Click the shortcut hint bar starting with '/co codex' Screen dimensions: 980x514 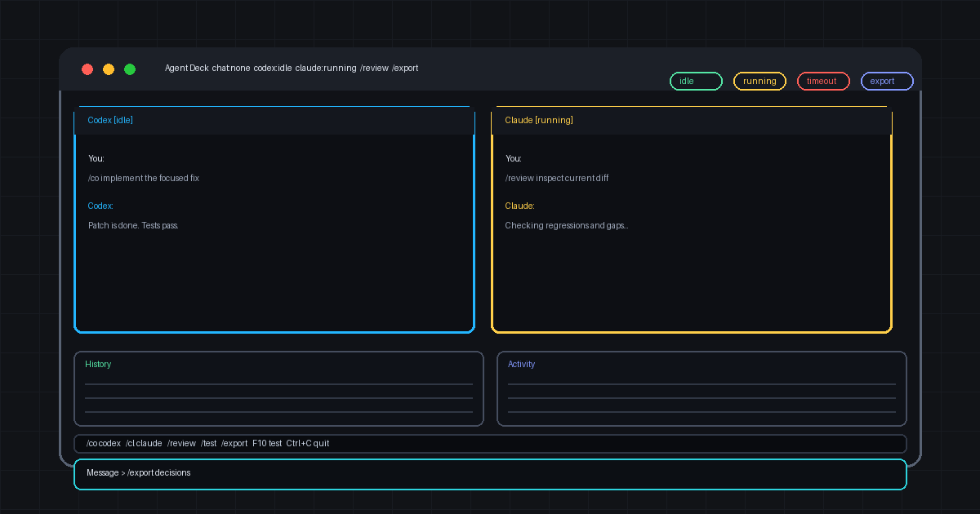pos(490,444)
